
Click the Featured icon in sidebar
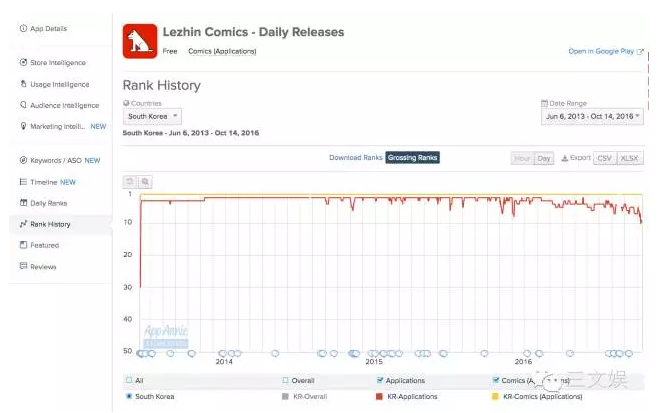[x=24, y=245]
